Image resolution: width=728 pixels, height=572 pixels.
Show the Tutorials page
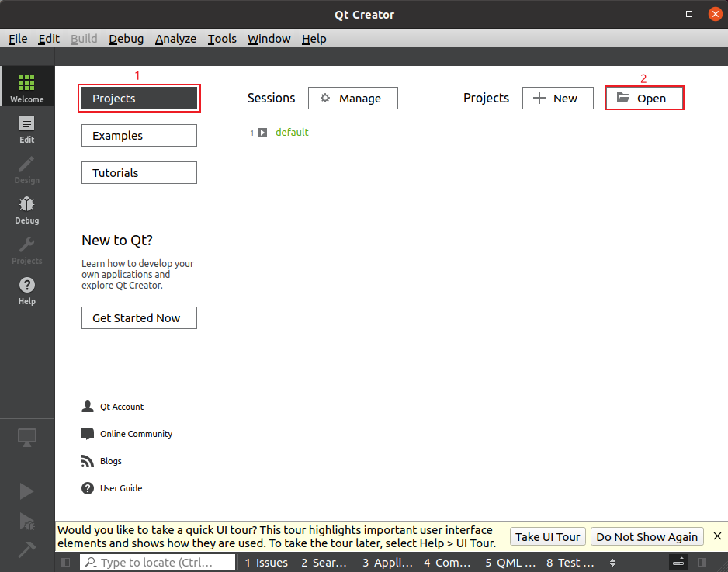coord(139,173)
